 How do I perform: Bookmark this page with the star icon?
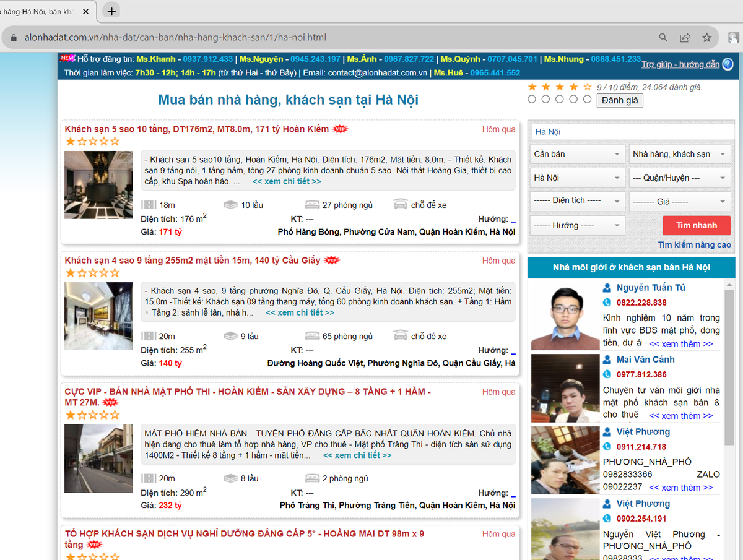click(706, 37)
